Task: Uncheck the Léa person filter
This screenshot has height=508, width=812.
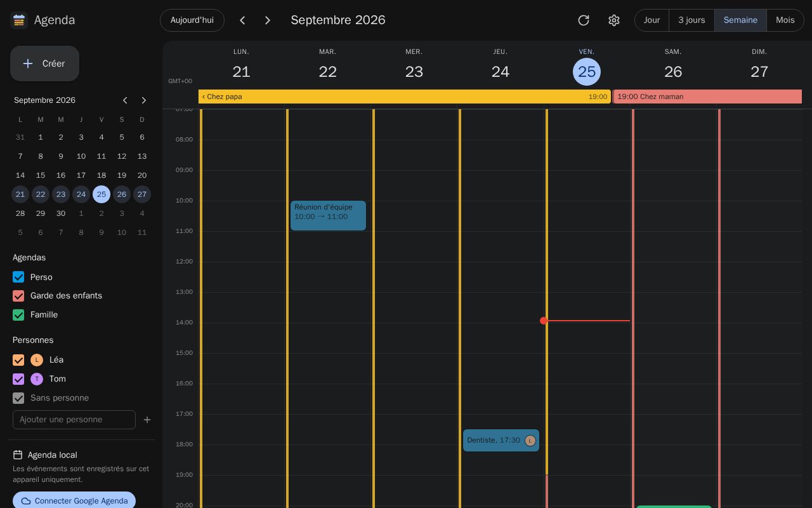Action: coord(18,360)
